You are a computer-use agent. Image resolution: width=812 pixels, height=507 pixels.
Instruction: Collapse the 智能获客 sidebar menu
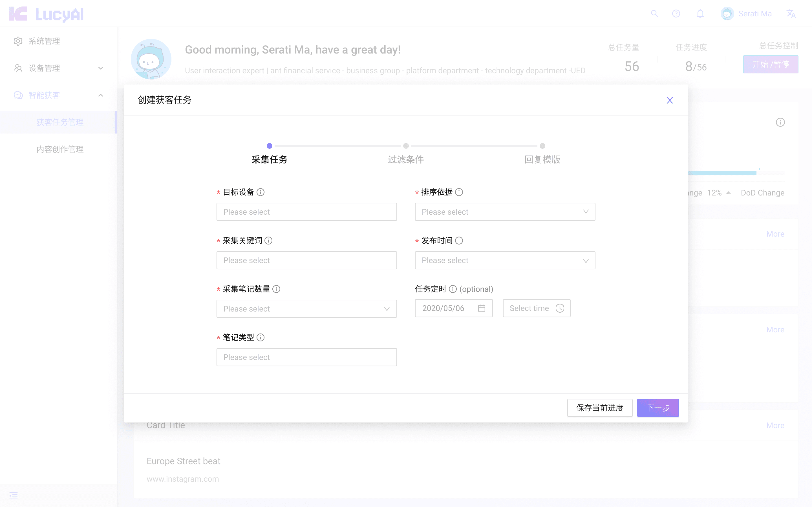[100, 95]
